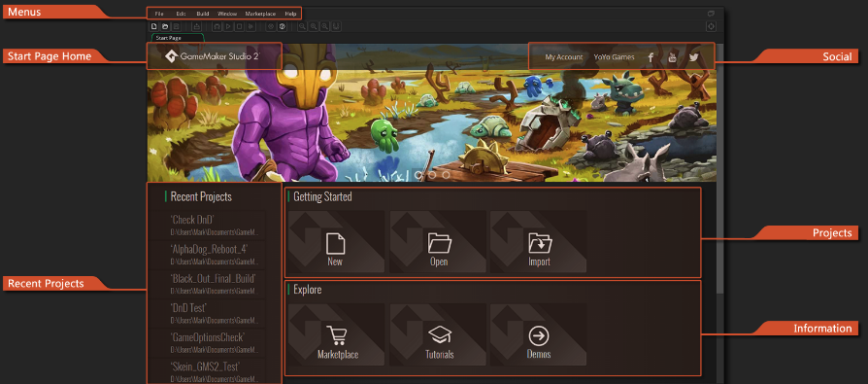Click the Open project folder toolbar icon

tap(165, 26)
